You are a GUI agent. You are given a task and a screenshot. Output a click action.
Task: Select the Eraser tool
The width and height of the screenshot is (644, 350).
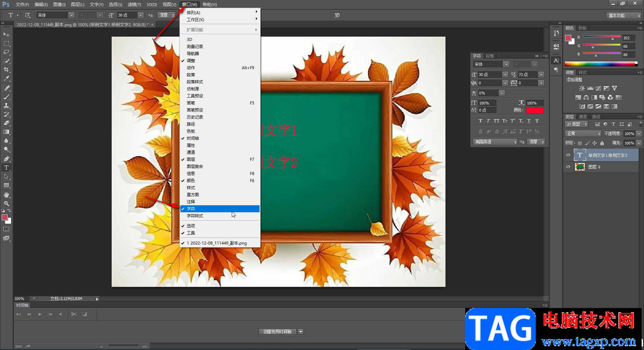6,123
